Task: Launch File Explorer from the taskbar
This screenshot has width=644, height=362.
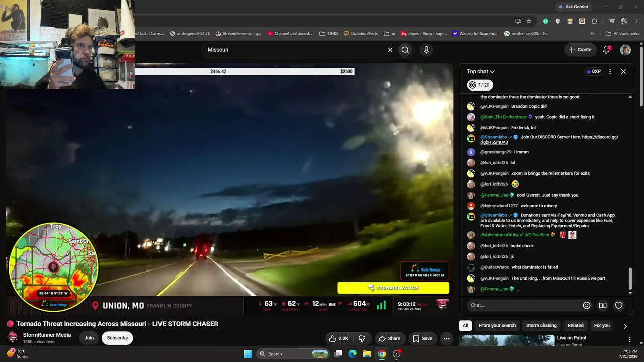Action: pyautogui.click(x=367, y=354)
